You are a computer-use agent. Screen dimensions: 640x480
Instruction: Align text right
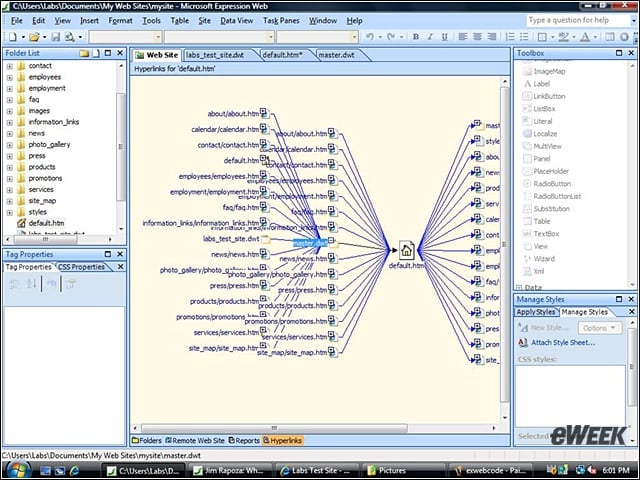click(x=492, y=37)
